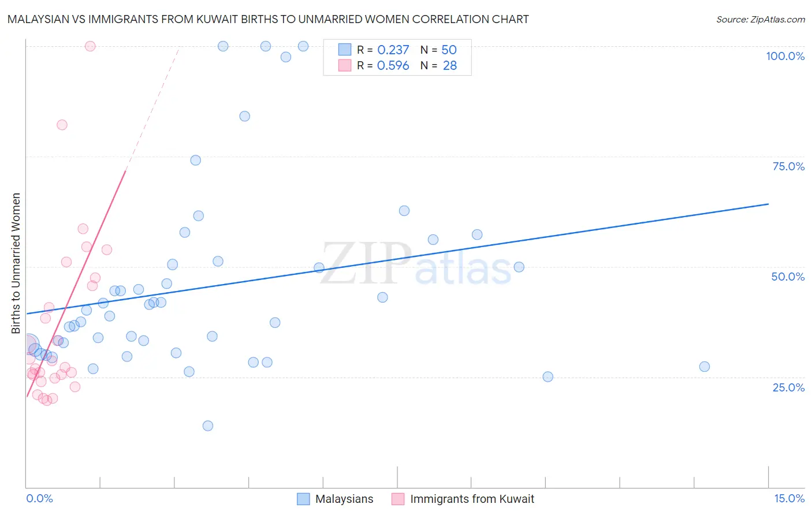Screen dimensions: 812x515
Task: Click the blue data point at 84% births
Action: pos(245,116)
